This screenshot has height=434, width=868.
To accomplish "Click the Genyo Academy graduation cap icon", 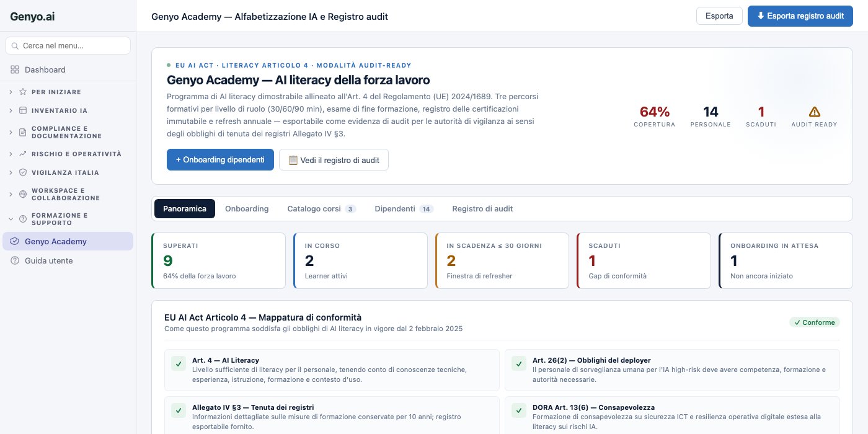I will (x=15, y=242).
